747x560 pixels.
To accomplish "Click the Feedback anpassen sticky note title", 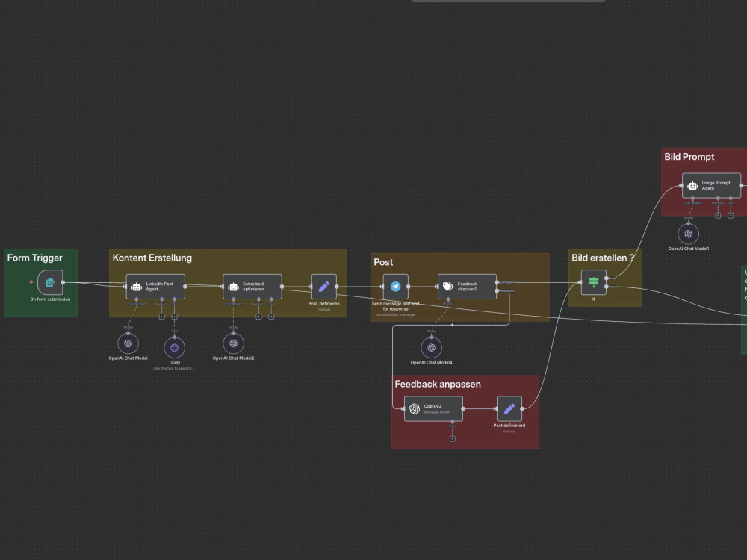I will [438, 384].
